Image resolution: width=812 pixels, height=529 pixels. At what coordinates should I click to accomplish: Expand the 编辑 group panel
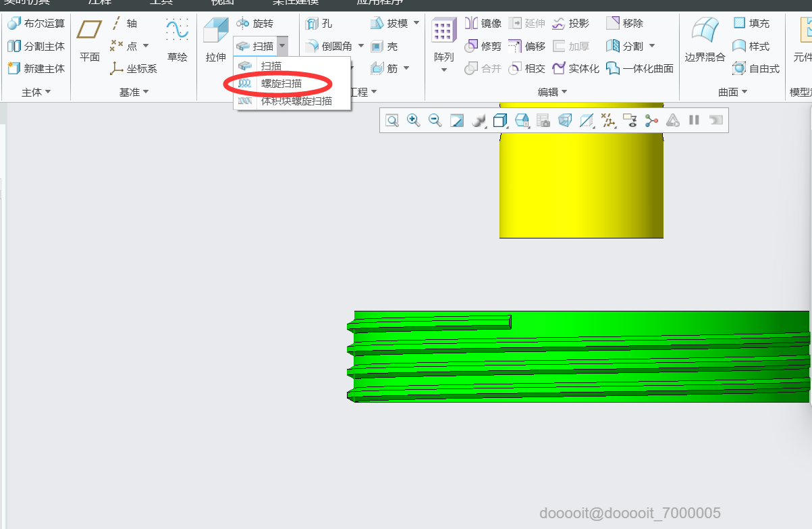pos(552,92)
